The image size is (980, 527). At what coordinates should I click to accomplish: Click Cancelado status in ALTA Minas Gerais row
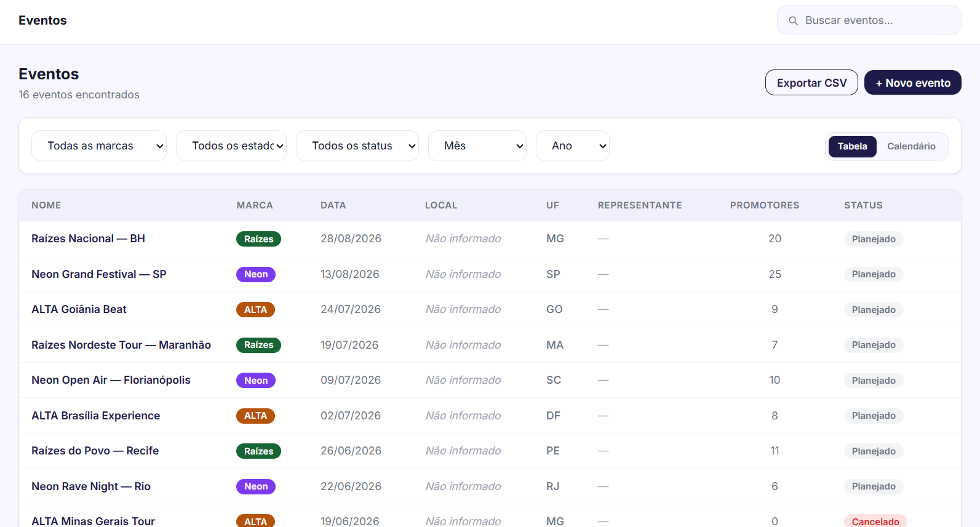pos(875,521)
